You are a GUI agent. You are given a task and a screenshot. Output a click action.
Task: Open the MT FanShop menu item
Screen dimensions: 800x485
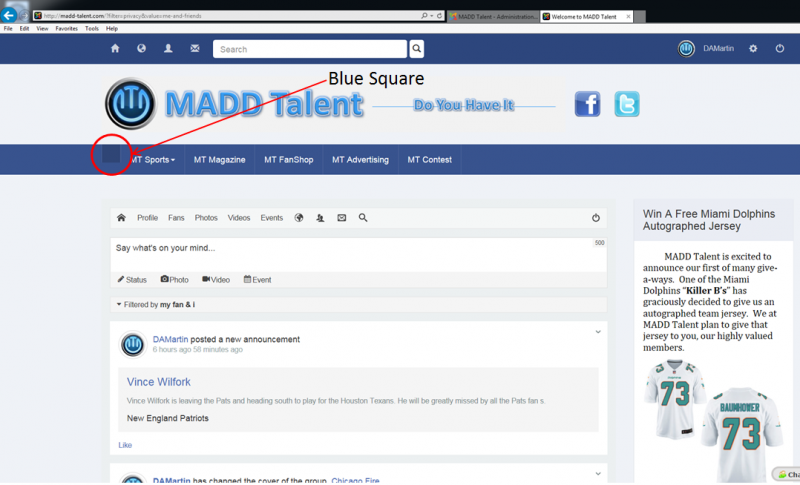click(289, 160)
